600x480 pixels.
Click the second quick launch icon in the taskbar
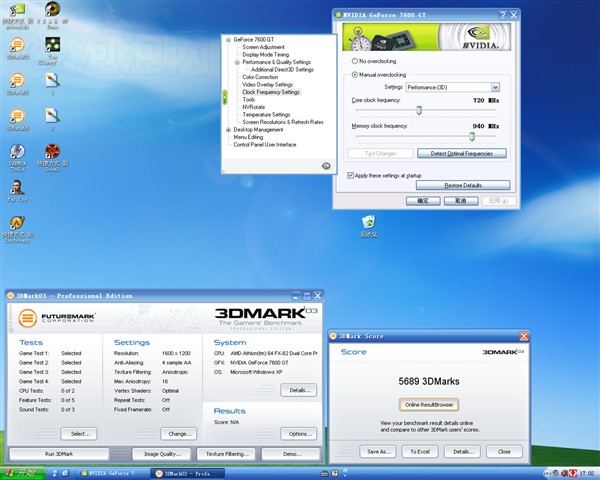tap(65, 473)
